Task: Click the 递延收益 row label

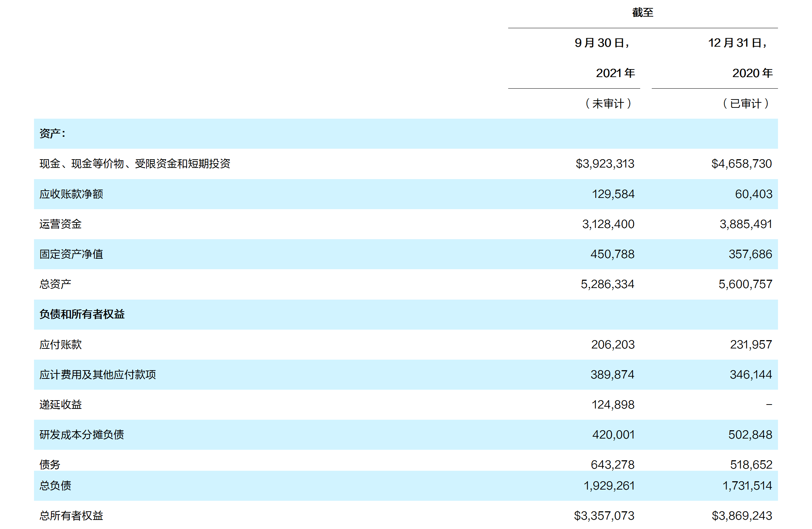Action: pyautogui.click(x=60, y=405)
